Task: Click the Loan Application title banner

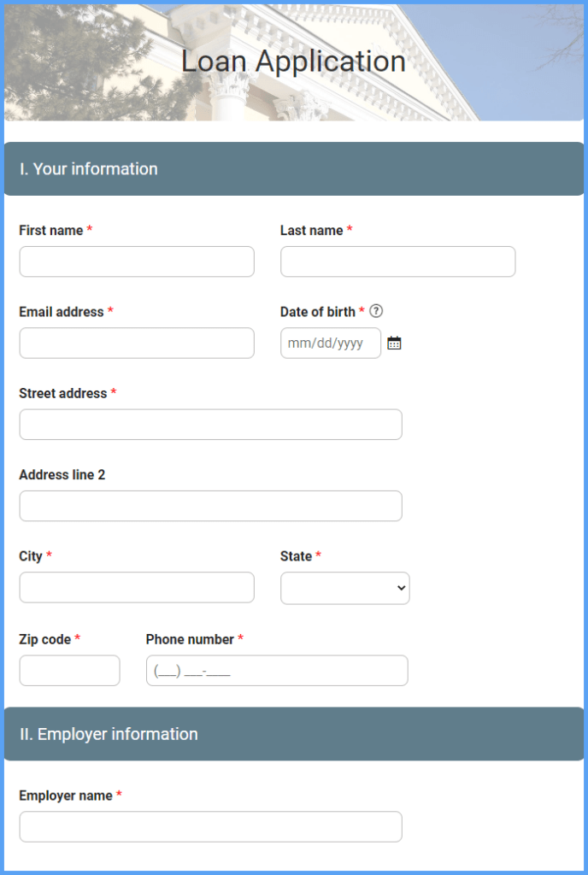Action: [293, 61]
